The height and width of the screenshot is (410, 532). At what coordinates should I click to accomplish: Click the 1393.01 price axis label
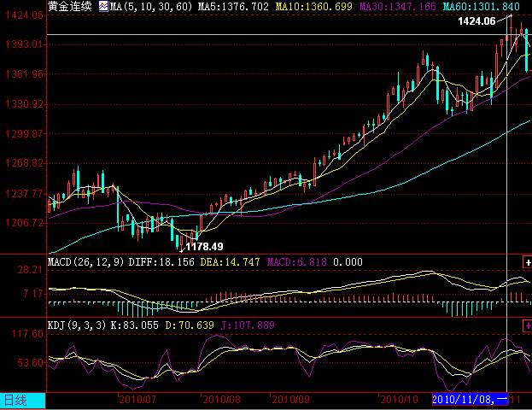25,44
